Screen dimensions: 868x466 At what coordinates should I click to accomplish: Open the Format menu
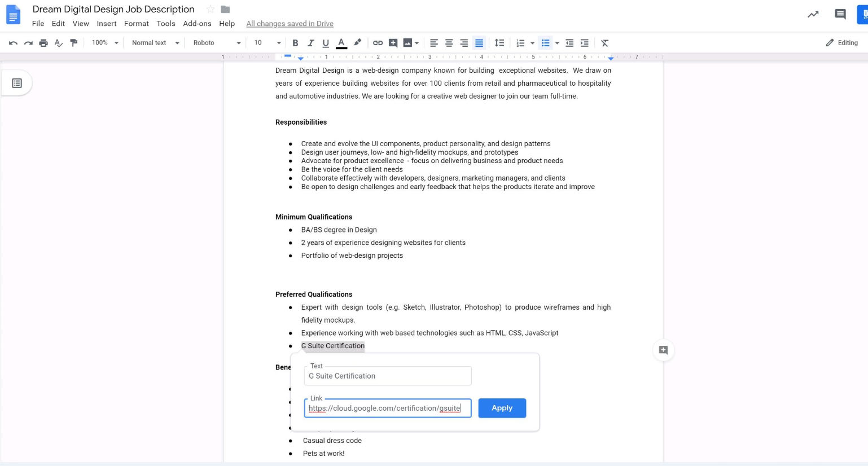coord(137,24)
